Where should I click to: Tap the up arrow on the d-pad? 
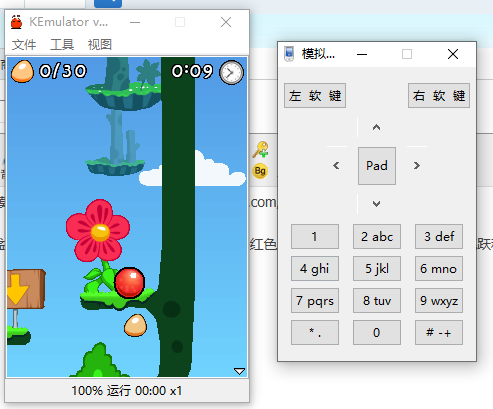[376, 127]
